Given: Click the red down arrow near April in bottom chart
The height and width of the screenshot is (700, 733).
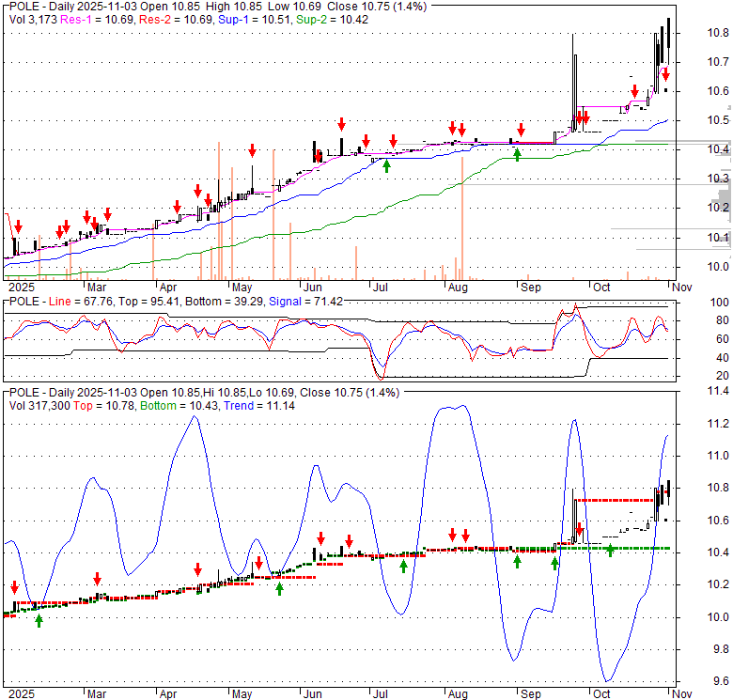Looking at the screenshot, I should 197,569.
